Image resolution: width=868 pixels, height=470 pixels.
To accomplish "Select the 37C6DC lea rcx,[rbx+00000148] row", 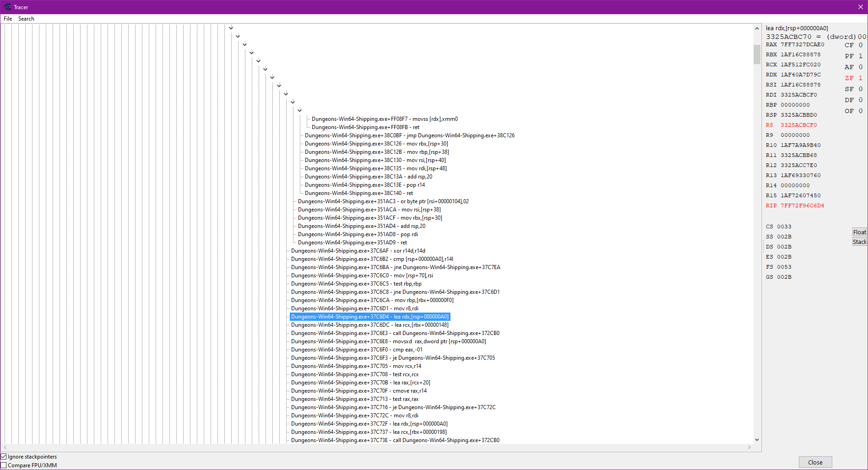I will (370, 325).
